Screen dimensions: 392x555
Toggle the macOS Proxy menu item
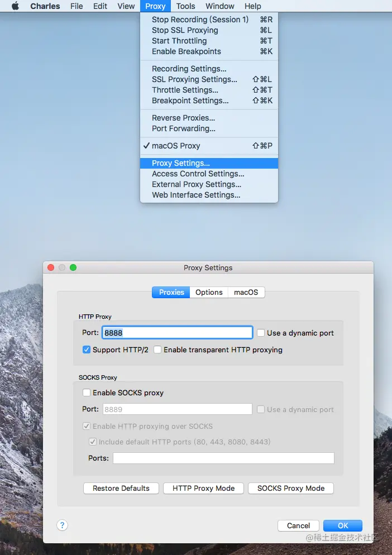pyautogui.click(x=209, y=146)
